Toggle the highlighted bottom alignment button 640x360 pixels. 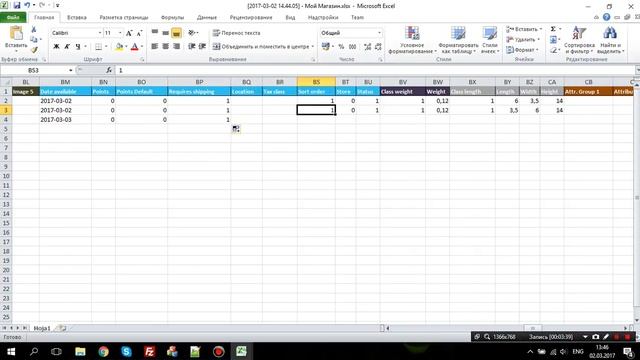pyautogui.click(x=176, y=33)
